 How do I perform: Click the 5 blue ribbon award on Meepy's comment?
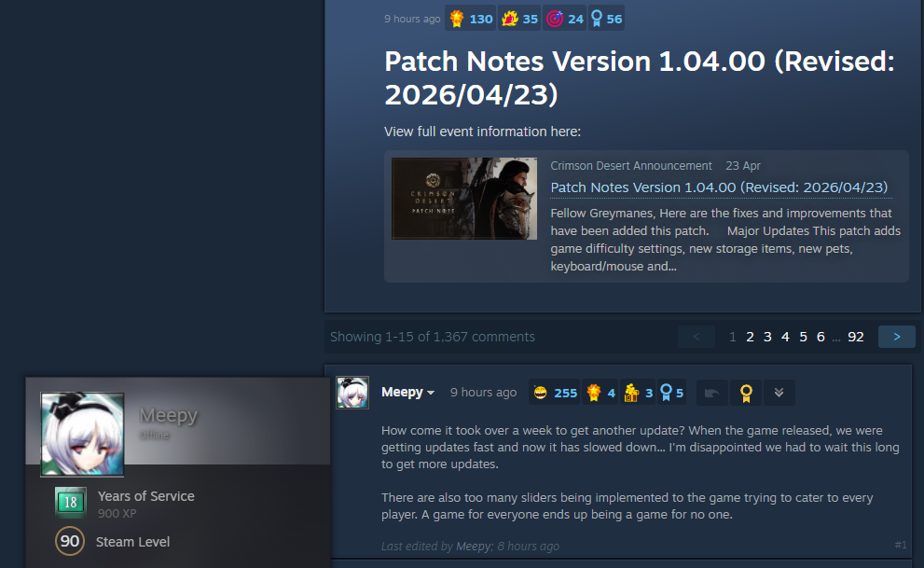coord(671,393)
